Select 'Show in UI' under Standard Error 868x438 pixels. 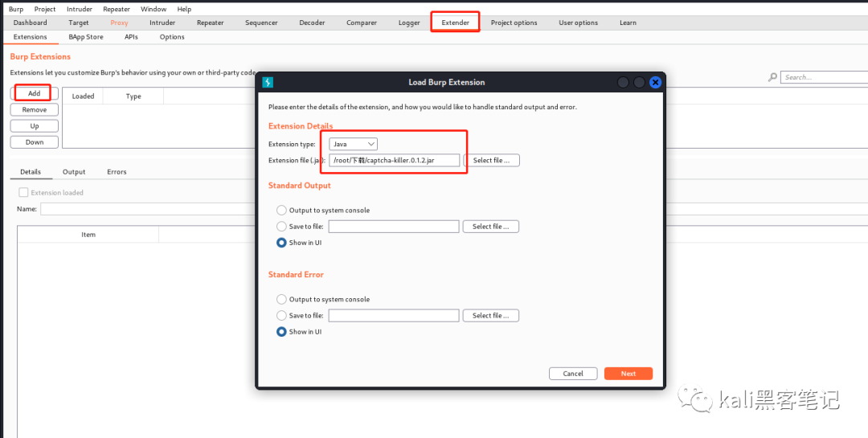281,332
